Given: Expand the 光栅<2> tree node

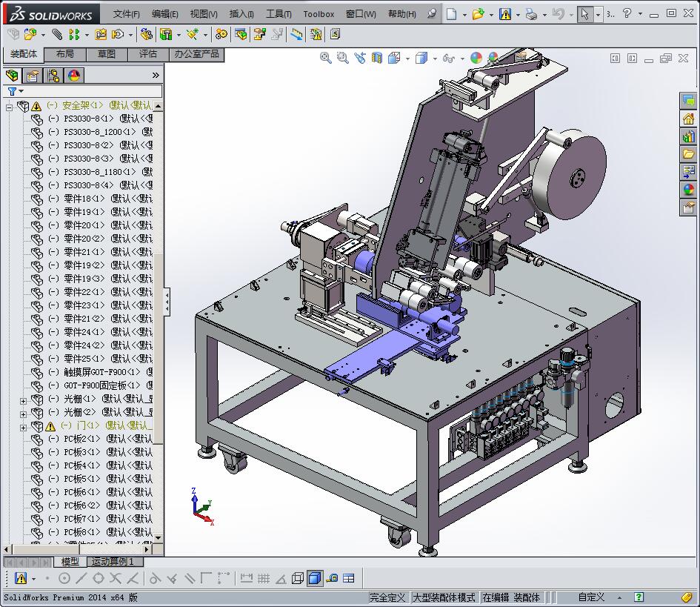Looking at the screenshot, I should (x=23, y=414).
